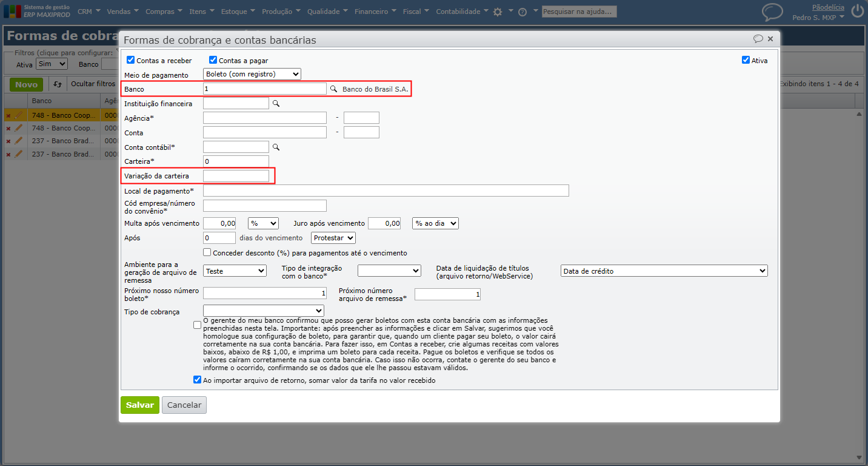
Task: Click the Próximo nosso número boleto field
Action: tap(265, 293)
